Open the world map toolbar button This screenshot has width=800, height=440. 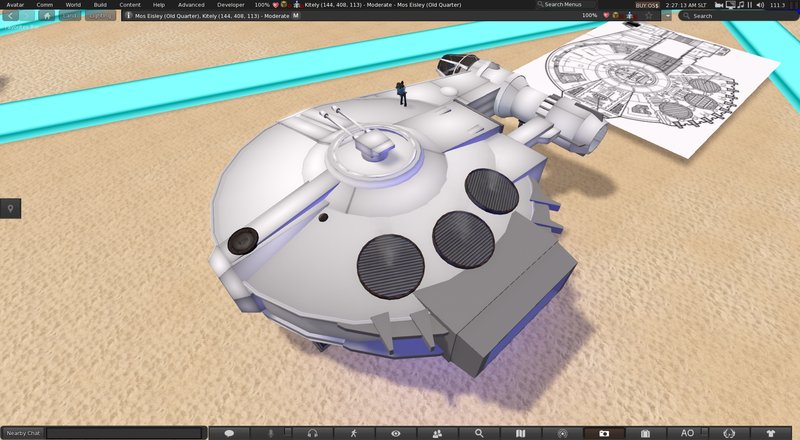click(520, 433)
